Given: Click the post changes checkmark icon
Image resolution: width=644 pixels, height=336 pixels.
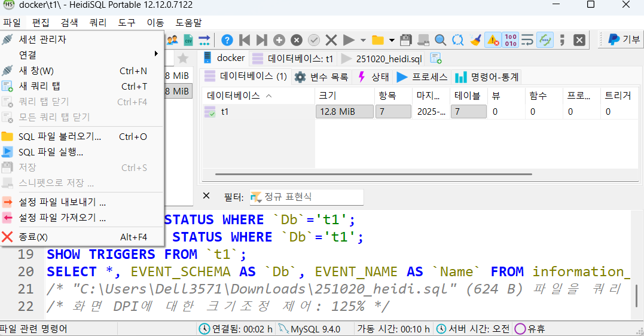Looking at the screenshot, I should (314, 40).
